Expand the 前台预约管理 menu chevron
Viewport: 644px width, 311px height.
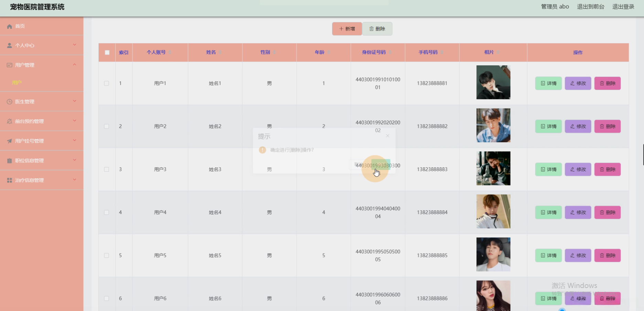coord(75,121)
